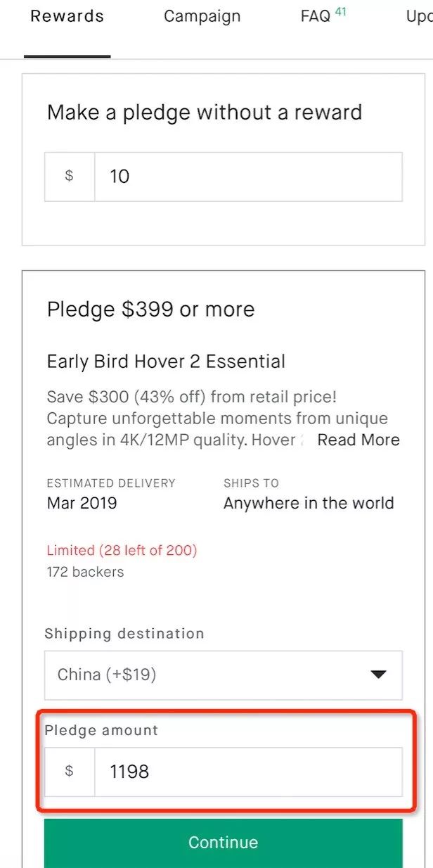Expand the description with Read More
433x868 pixels.
(358, 440)
